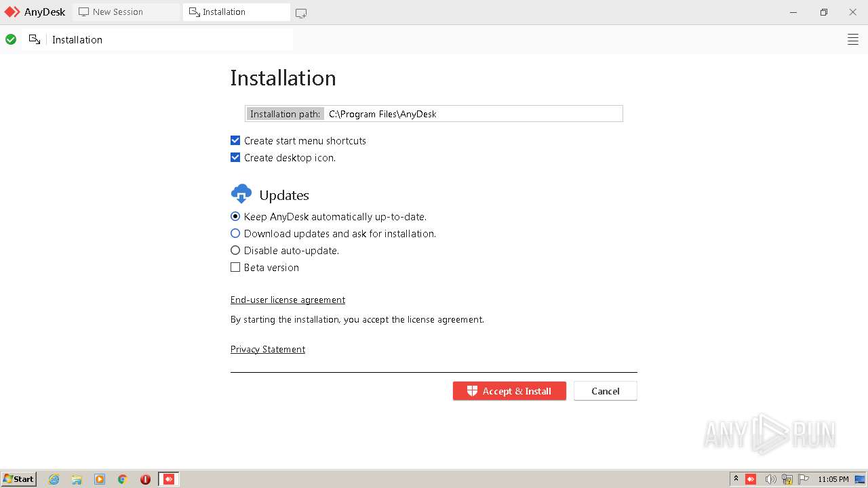The height and width of the screenshot is (488, 868).
Task: Show hidden system tray icons
Action: coord(736,479)
